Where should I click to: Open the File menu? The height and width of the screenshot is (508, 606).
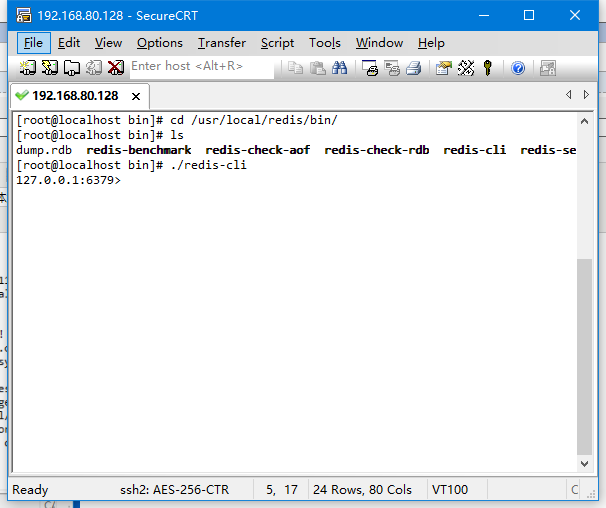pos(34,43)
